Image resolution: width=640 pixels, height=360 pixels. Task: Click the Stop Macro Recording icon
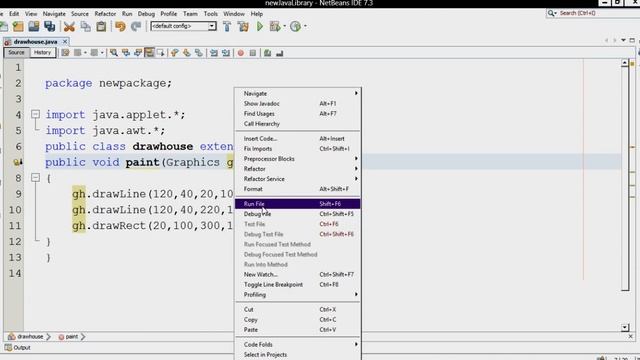[253, 53]
